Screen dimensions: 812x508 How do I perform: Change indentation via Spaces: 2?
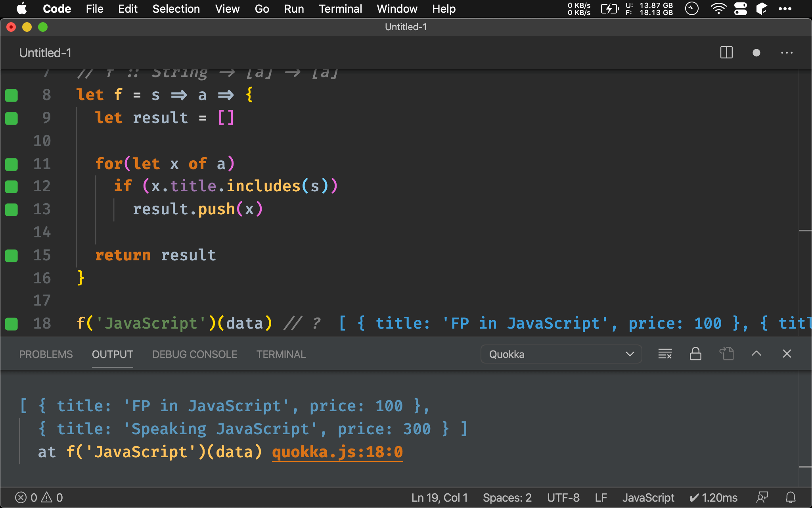[x=507, y=498]
